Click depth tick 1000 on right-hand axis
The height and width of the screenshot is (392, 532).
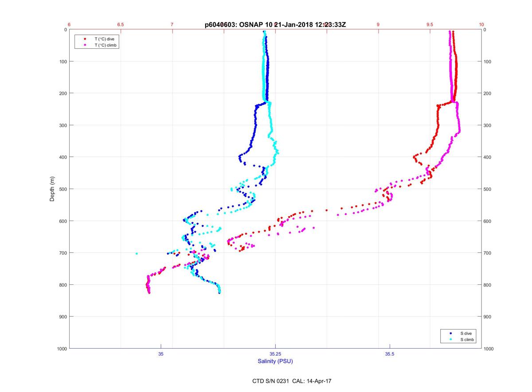pos(489,349)
